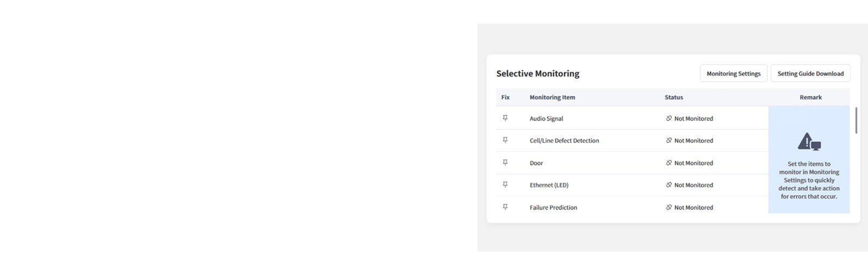The image size is (868, 275).
Task: Click the Fix column header
Action: point(506,97)
